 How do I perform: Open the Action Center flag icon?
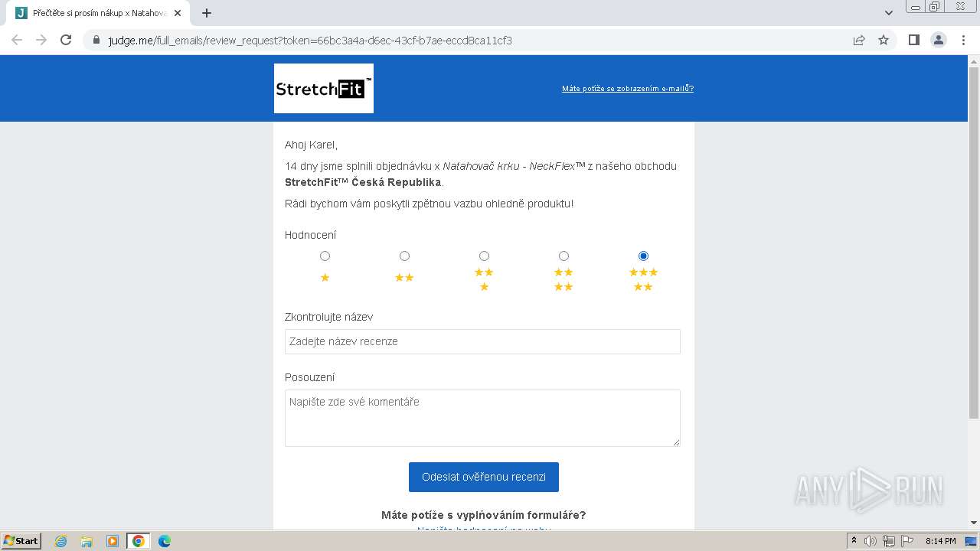[x=906, y=541]
